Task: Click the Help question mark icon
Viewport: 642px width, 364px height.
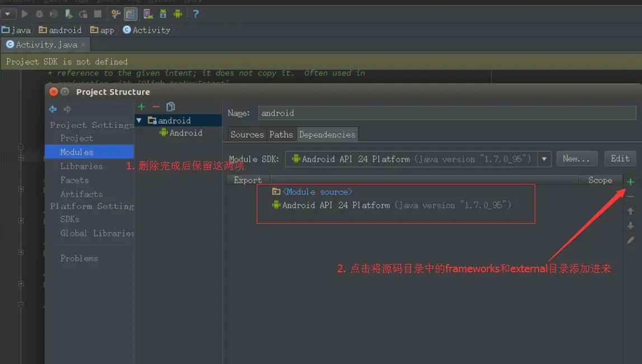Action: [x=196, y=14]
